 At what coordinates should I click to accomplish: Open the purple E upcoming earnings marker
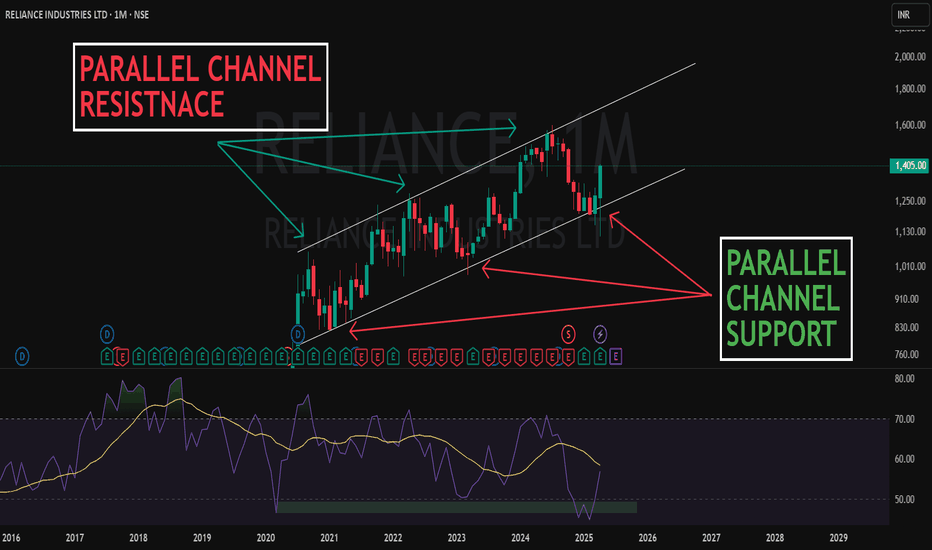pyautogui.click(x=616, y=357)
